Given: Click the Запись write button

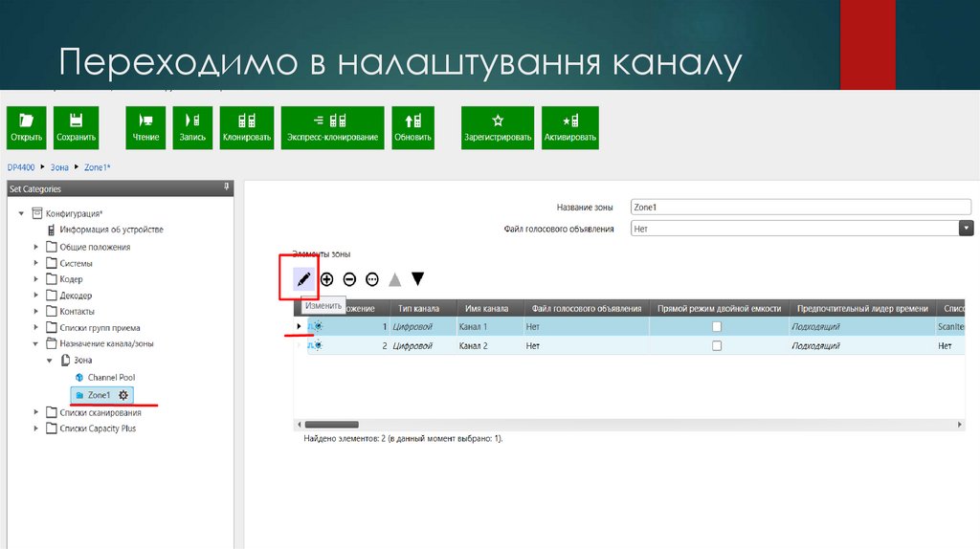Looking at the screenshot, I should click(x=192, y=128).
